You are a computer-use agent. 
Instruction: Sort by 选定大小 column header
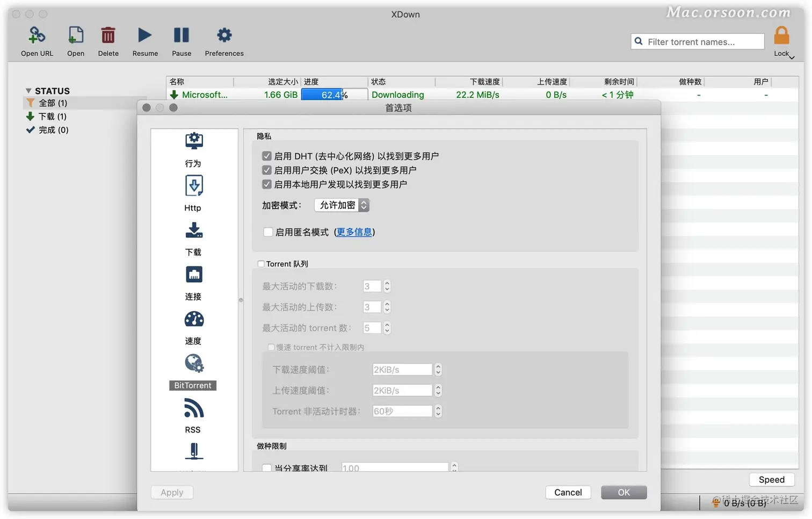tap(267, 82)
